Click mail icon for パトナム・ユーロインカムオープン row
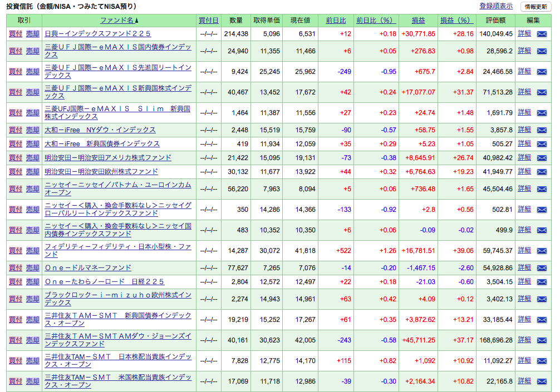 click(542, 189)
